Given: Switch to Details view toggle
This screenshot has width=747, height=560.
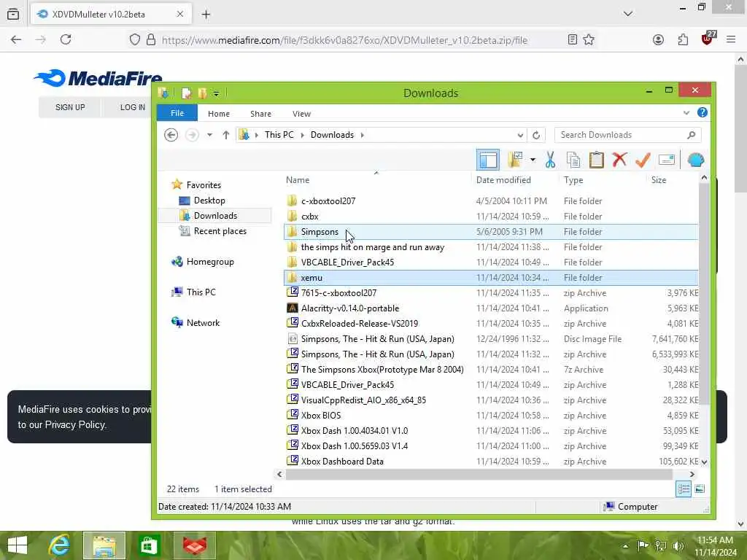Looking at the screenshot, I should 683,489.
